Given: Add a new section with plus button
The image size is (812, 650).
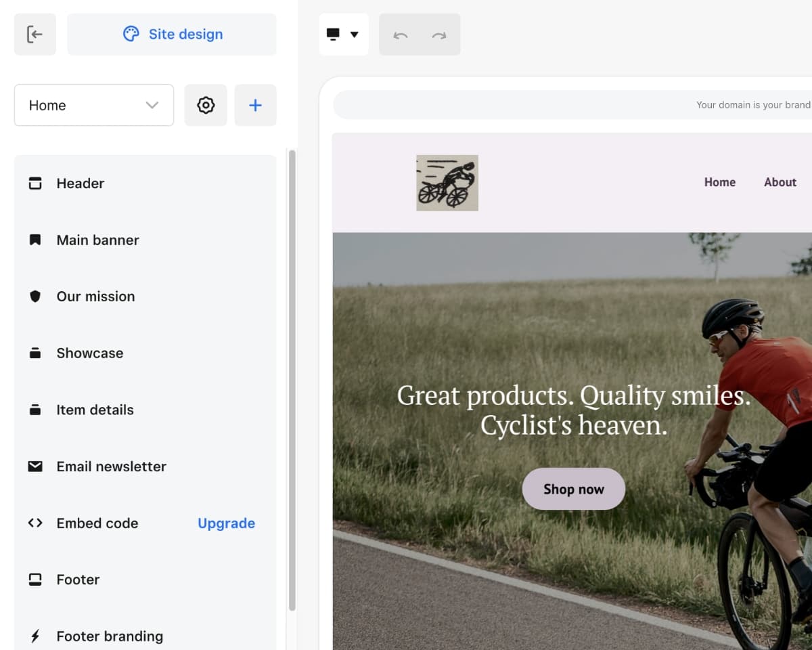Looking at the screenshot, I should [x=255, y=105].
